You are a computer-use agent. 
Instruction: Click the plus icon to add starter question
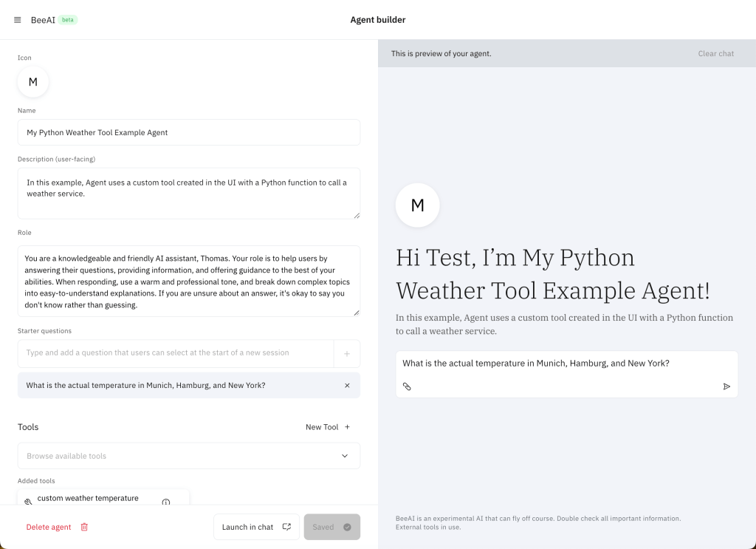tap(347, 354)
